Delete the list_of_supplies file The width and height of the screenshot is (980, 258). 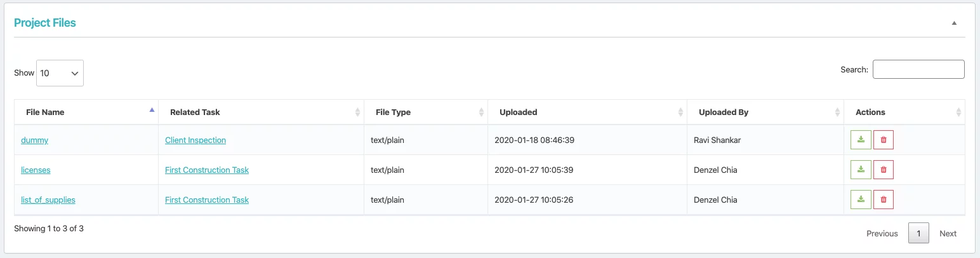[x=883, y=200]
